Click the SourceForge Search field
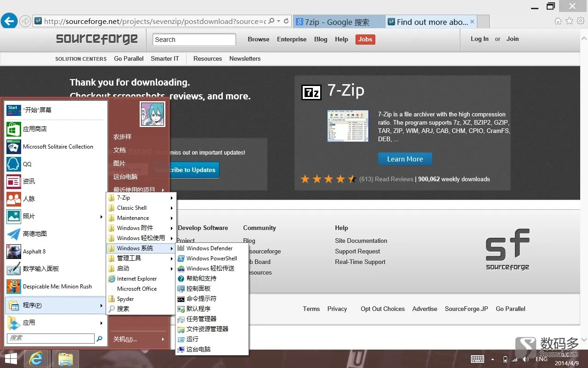This screenshot has height=368, width=588. click(x=194, y=40)
